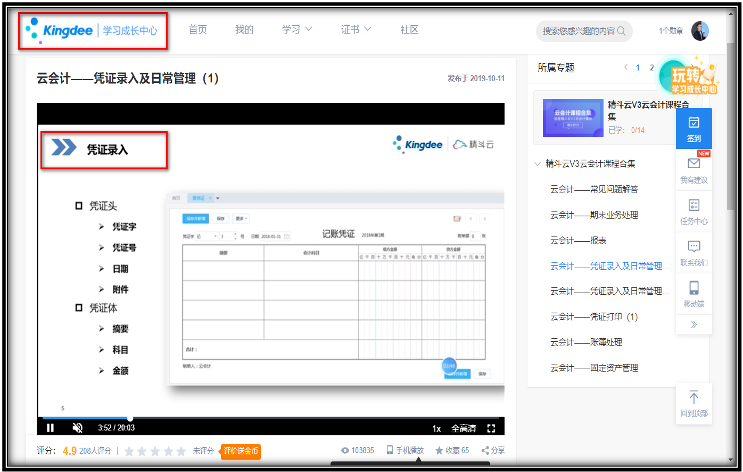The height and width of the screenshot is (472, 743).
Task: Open the 学习 dropdown menu
Action: click(296, 30)
